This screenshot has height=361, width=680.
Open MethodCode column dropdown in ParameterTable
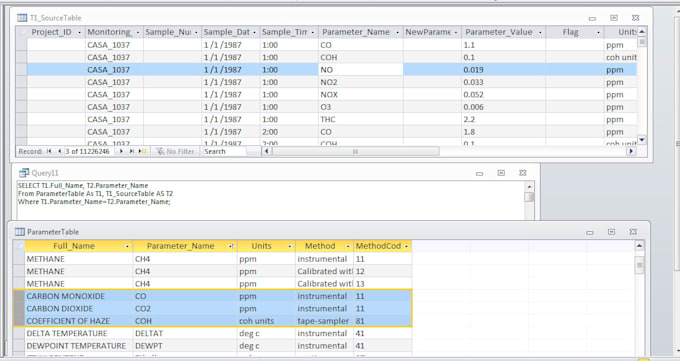pos(406,246)
